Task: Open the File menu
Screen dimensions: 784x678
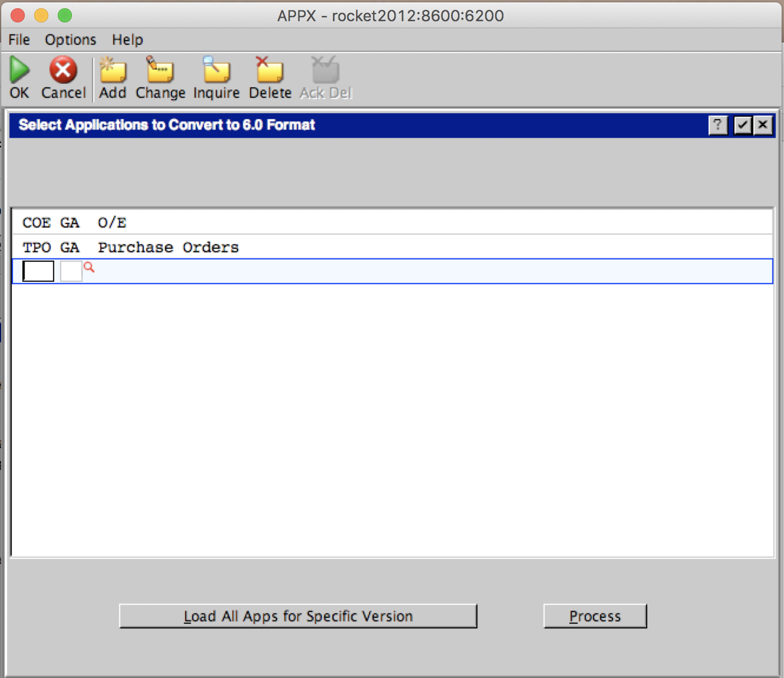Action: pos(19,40)
